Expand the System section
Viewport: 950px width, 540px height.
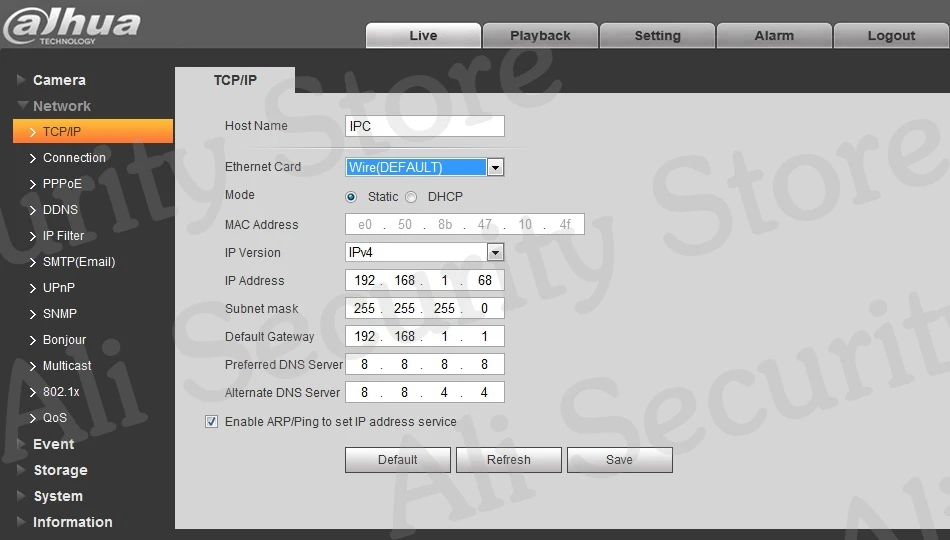click(x=58, y=496)
